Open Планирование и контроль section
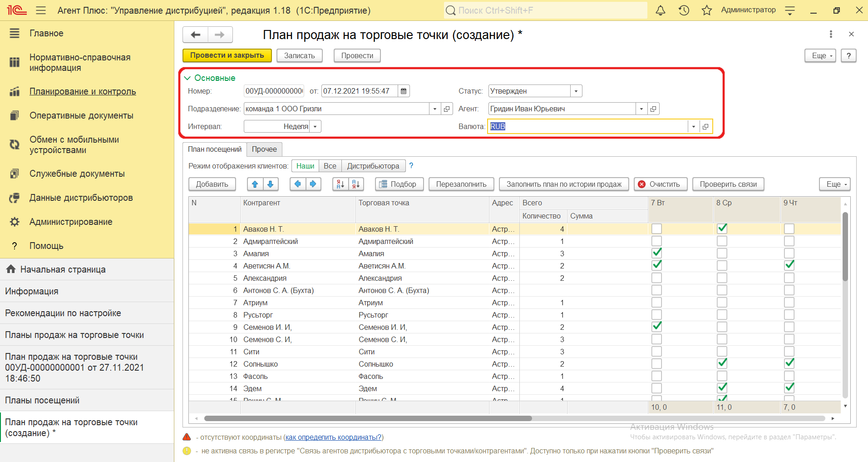Screen dimensions: 868x462 coord(83,91)
